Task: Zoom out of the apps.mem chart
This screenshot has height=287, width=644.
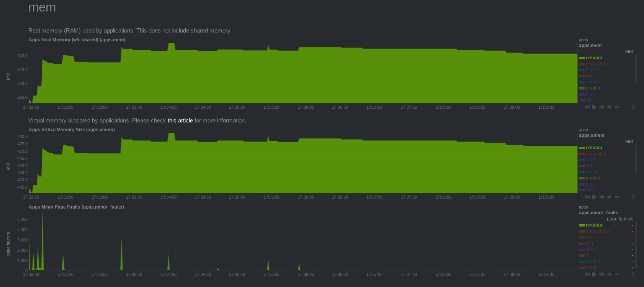Action: coord(617,107)
